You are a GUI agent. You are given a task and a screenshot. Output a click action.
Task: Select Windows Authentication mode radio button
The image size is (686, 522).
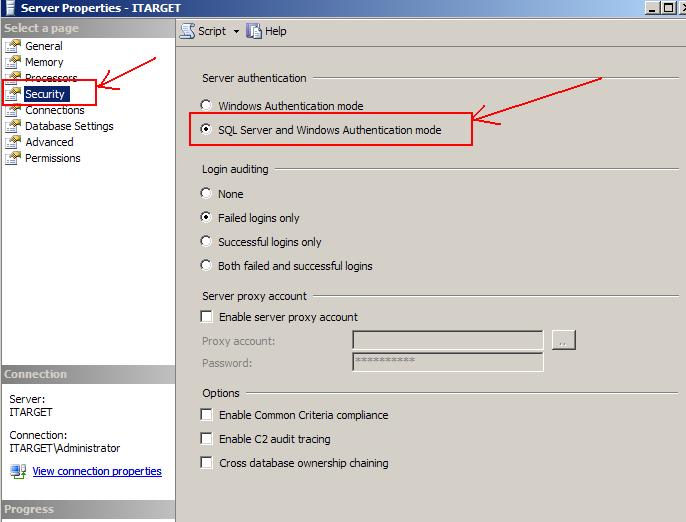tap(206, 105)
